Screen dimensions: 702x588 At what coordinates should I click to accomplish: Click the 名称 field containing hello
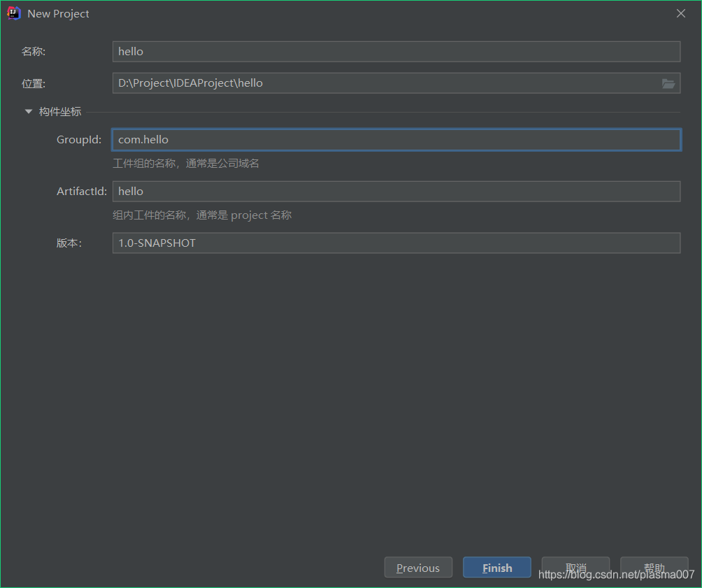pyautogui.click(x=396, y=51)
